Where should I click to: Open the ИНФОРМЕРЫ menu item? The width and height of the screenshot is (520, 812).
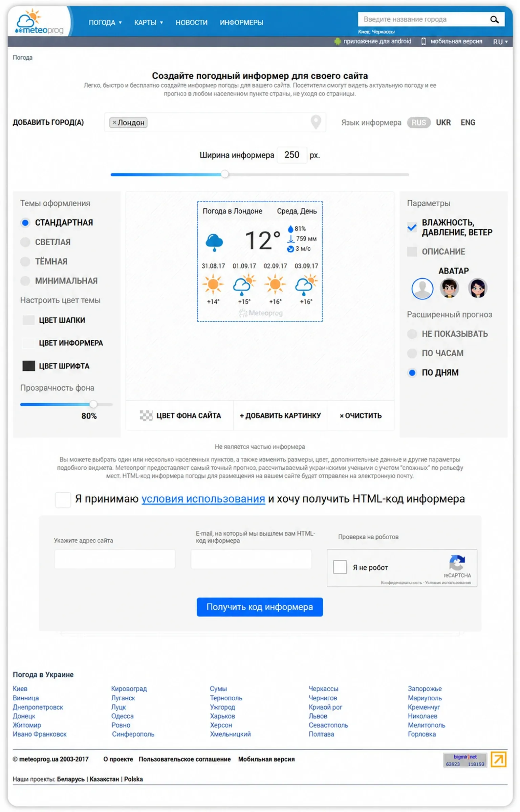[241, 23]
